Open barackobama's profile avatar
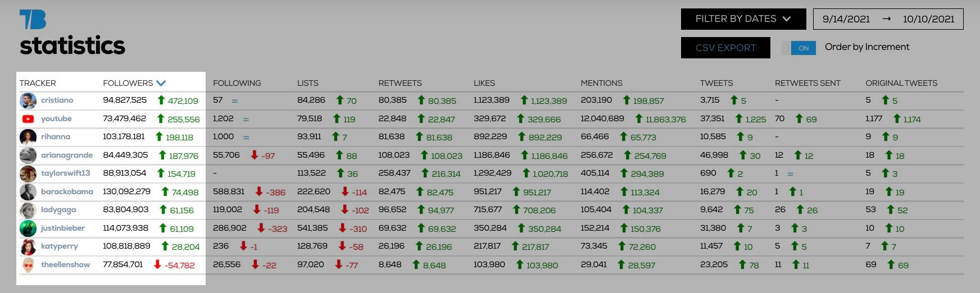980x293 pixels. [28, 192]
